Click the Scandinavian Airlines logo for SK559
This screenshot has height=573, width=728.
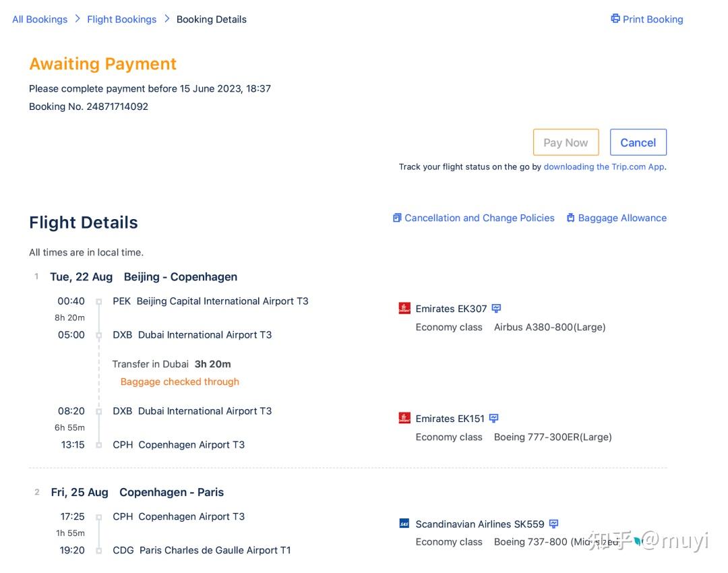404,524
